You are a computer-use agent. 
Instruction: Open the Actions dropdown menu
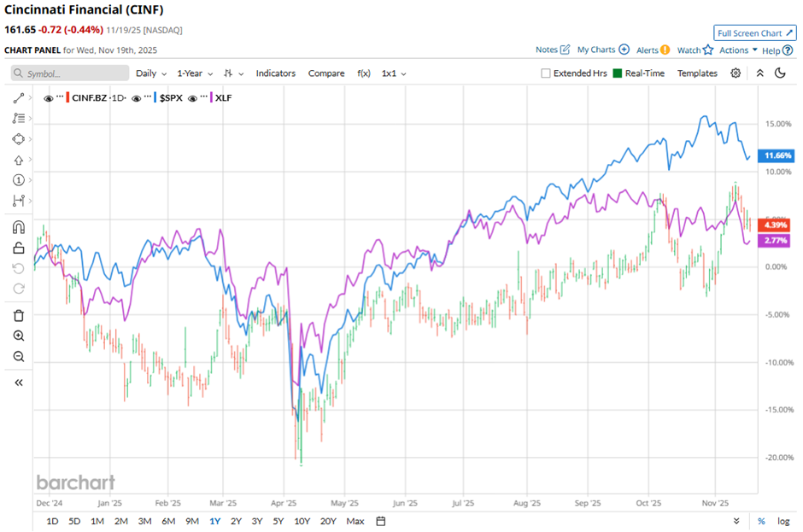coord(738,50)
